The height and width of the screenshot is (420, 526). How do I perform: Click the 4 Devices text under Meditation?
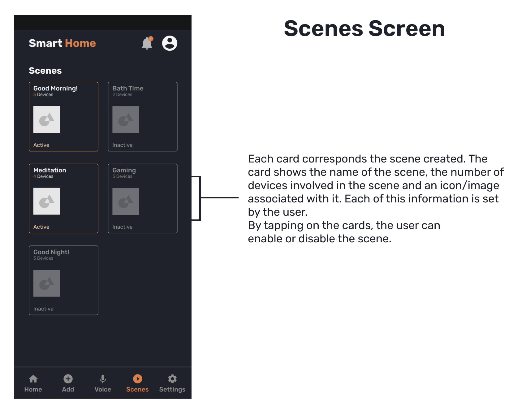(x=43, y=176)
